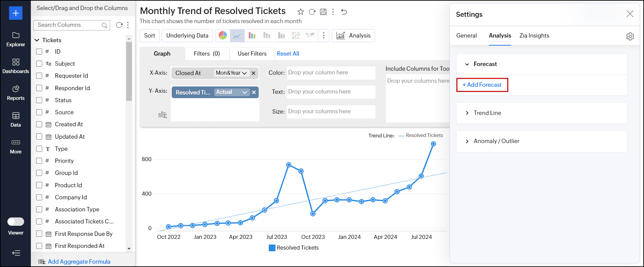The height and width of the screenshot is (267, 644).
Task: Toggle the Viewer mode switch
Action: pos(16,222)
